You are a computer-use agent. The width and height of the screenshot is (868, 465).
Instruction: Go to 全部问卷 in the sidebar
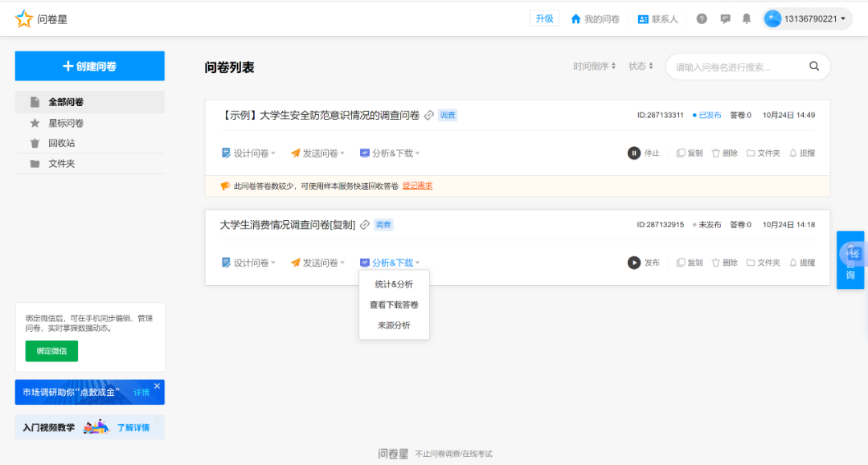pyautogui.click(x=90, y=102)
